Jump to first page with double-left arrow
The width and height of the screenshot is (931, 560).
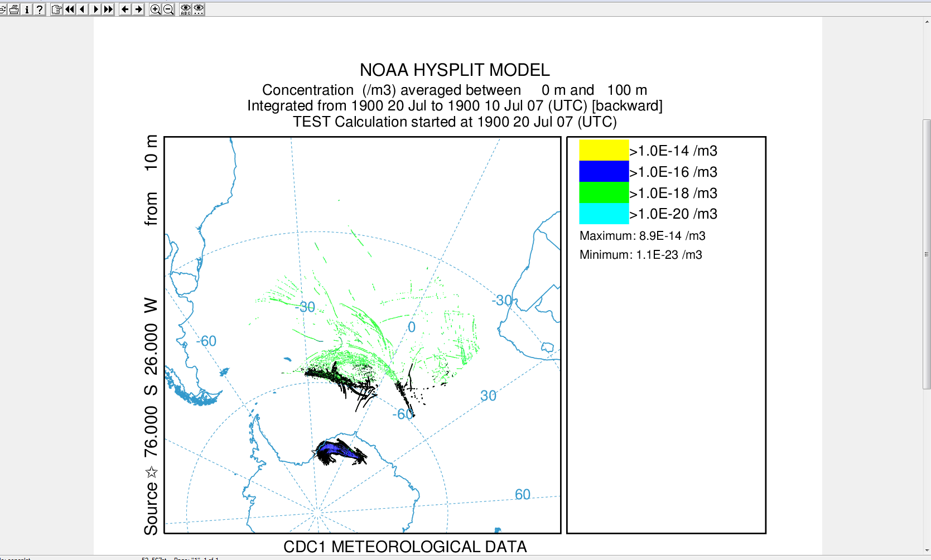click(x=69, y=9)
